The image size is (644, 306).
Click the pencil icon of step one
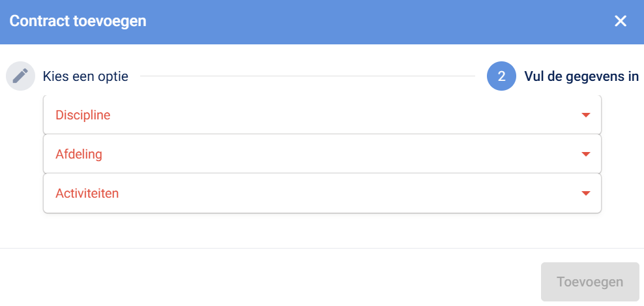[20, 76]
